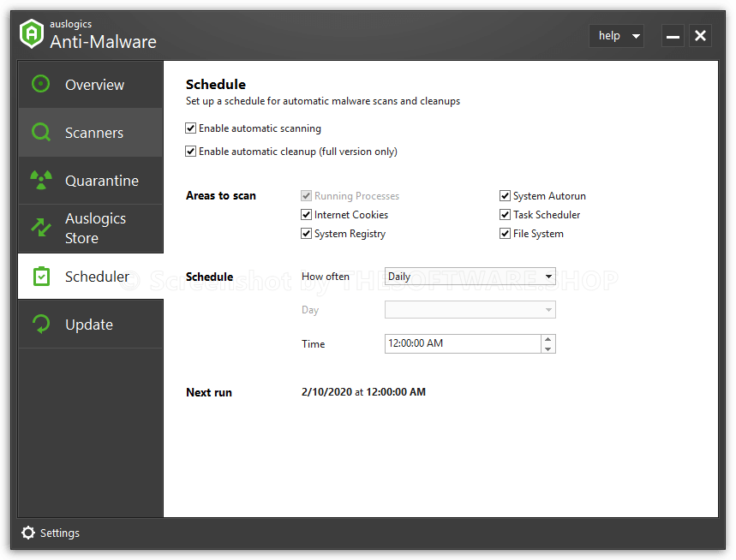Viewport: 736px width, 560px height.
Task: Open the Update tab
Action: 91,324
